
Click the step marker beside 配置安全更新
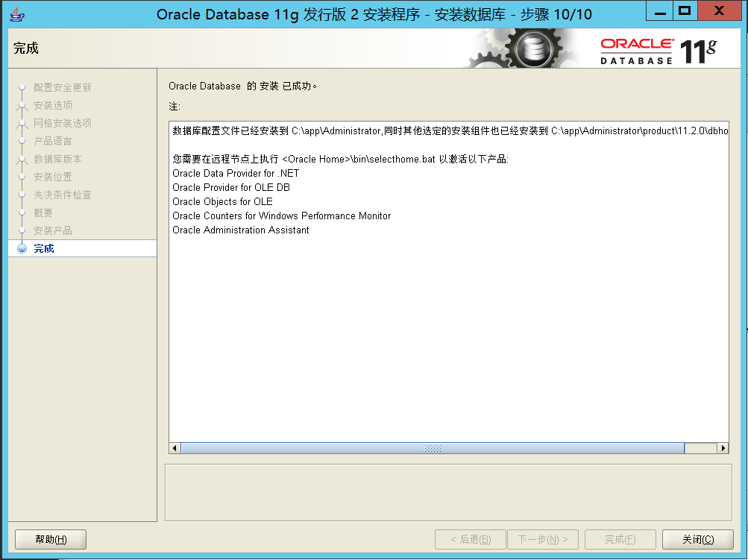click(22, 87)
